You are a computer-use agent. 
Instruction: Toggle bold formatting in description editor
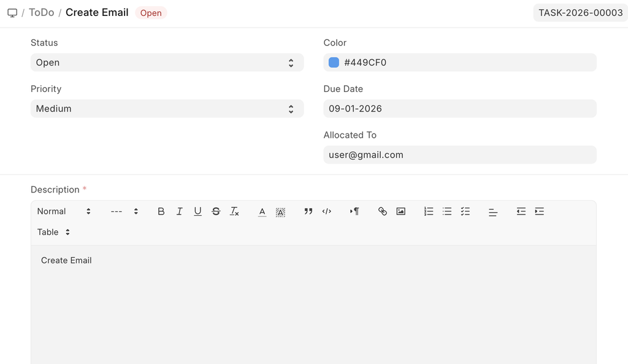[161, 211]
